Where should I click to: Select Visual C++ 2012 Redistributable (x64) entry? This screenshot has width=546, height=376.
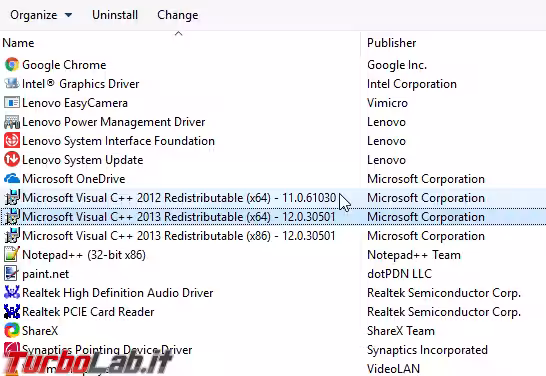click(x=179, y=197)
